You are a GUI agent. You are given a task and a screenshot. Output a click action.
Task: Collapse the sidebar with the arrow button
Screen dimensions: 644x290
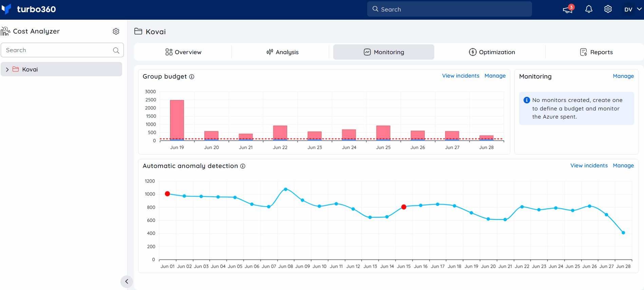coord(127,282)
